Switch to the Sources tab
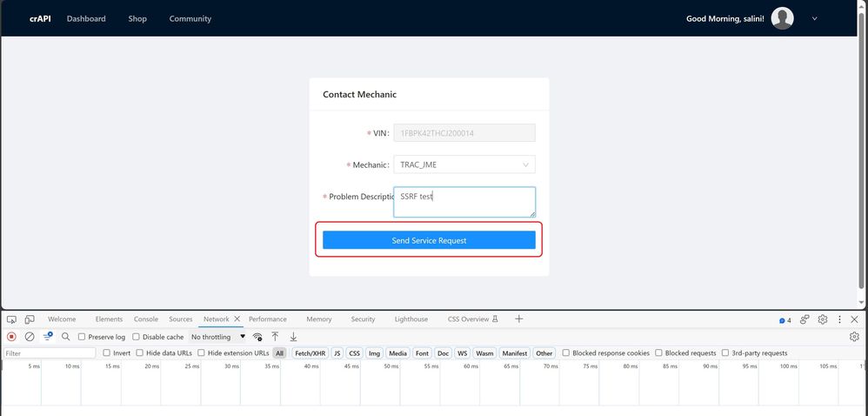 pyautogui.click(x=181, y=319)
